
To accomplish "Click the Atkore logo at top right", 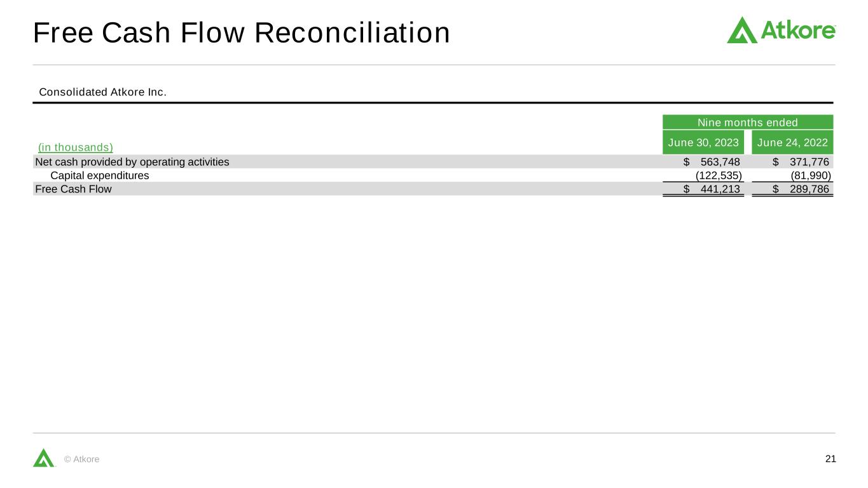I will [x=782, y=29].
